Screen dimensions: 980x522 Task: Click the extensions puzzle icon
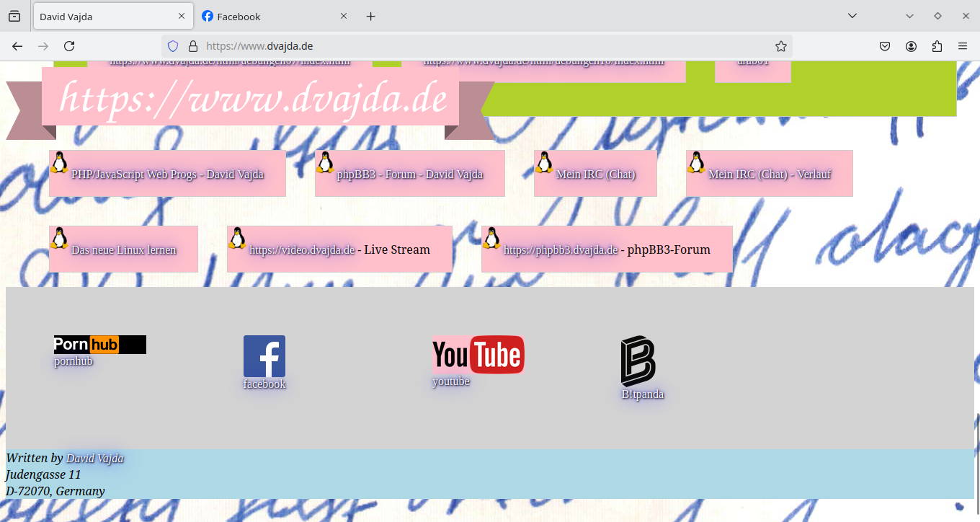pos(937,45)
